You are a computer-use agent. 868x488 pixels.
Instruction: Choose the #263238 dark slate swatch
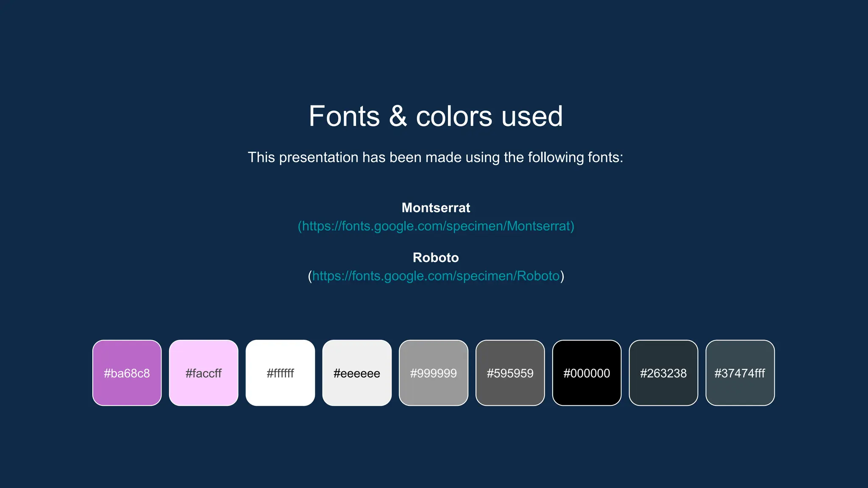point(663,373)
